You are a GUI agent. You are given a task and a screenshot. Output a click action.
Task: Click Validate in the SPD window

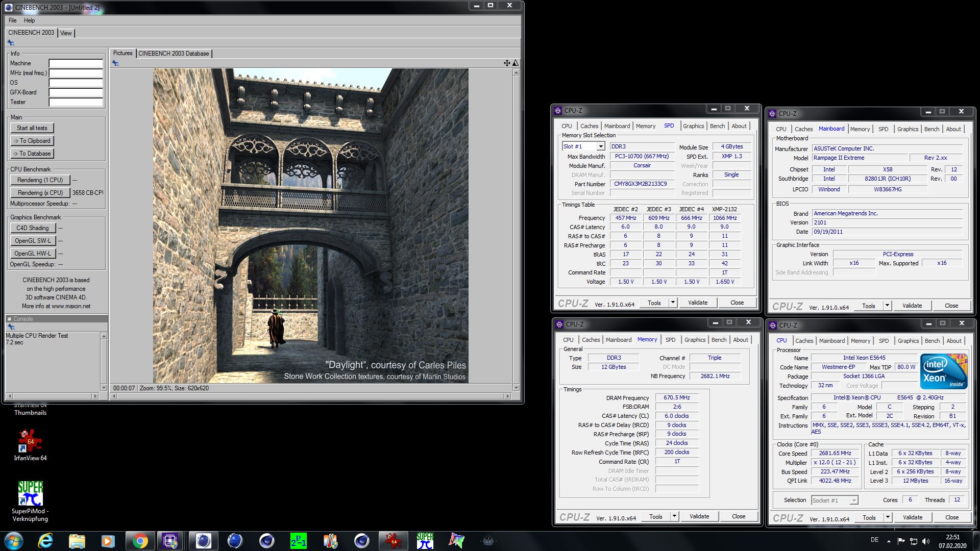[x=698, y=303]
